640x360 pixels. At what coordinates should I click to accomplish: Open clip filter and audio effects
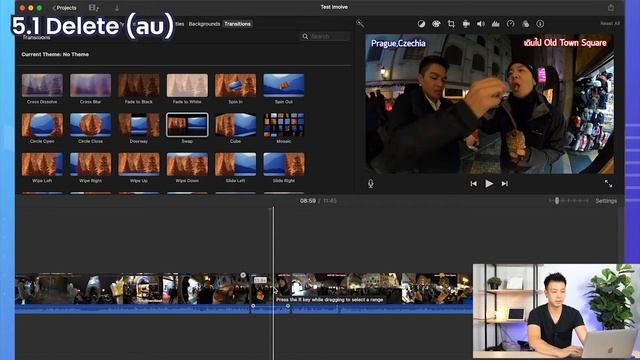[x=525, y=24]
